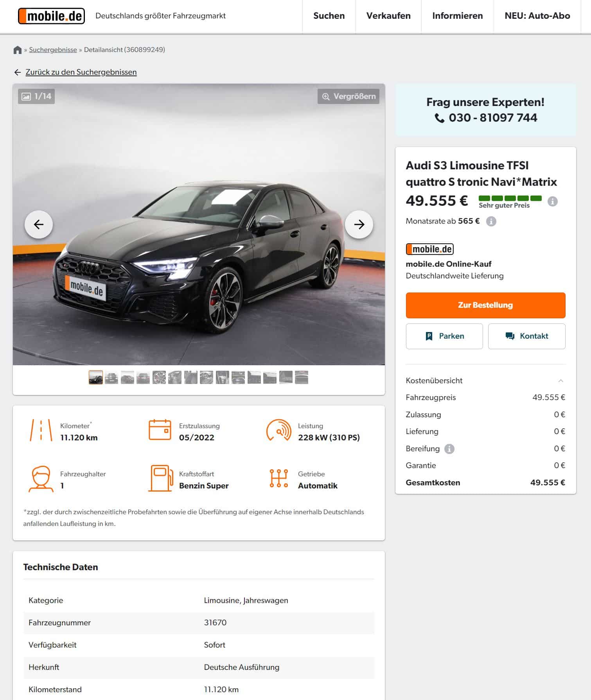This screenshot has height=700, width=591.
Task: Click the 05/2022 Erstzulassung value
Action: 197,438
